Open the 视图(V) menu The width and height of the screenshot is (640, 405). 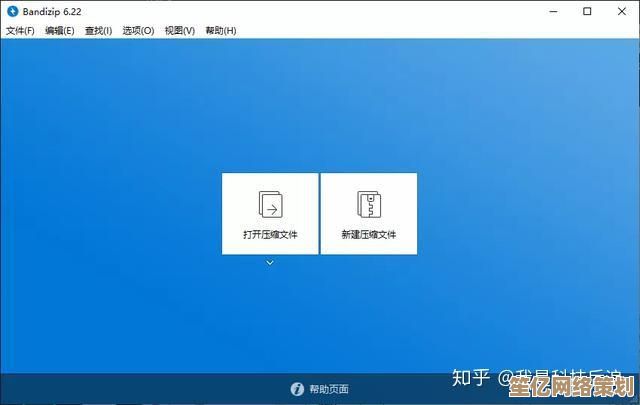click(x=180, y=31)
